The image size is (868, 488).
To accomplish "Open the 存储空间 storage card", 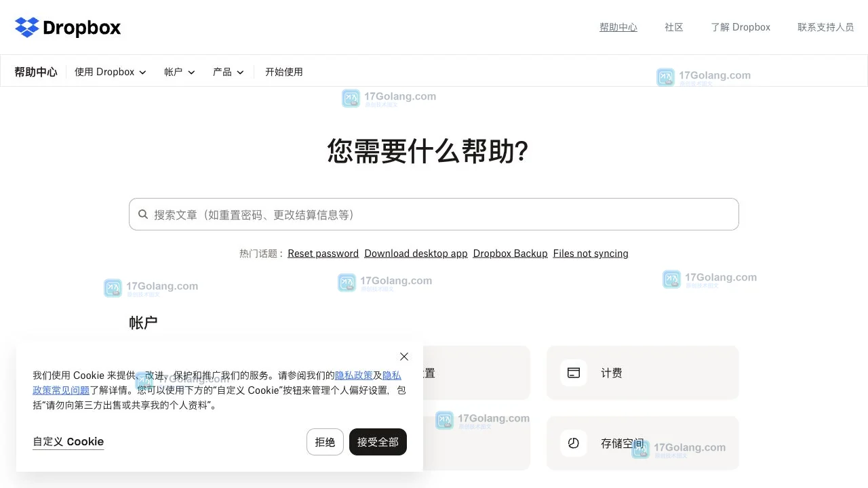I will 643,443.
